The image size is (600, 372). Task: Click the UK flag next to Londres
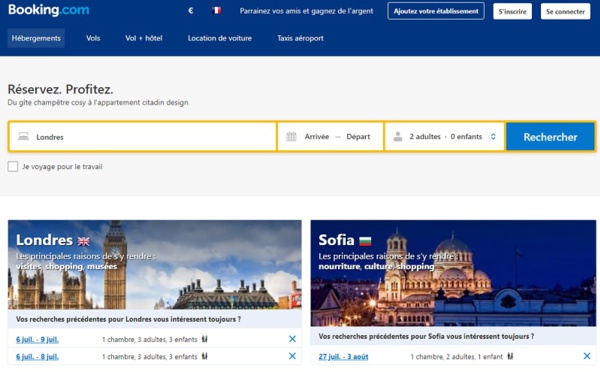click(83, 241)
